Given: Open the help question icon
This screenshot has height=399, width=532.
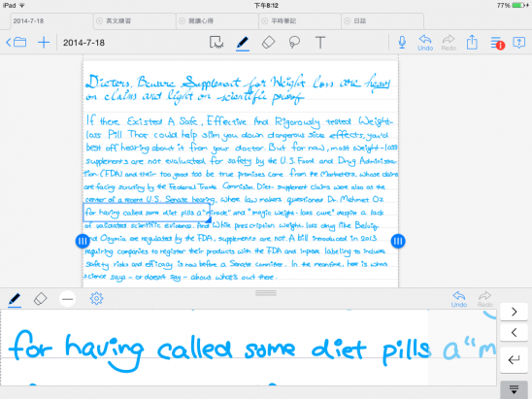Looking at the screenshot, I should (x=518, y=43).
